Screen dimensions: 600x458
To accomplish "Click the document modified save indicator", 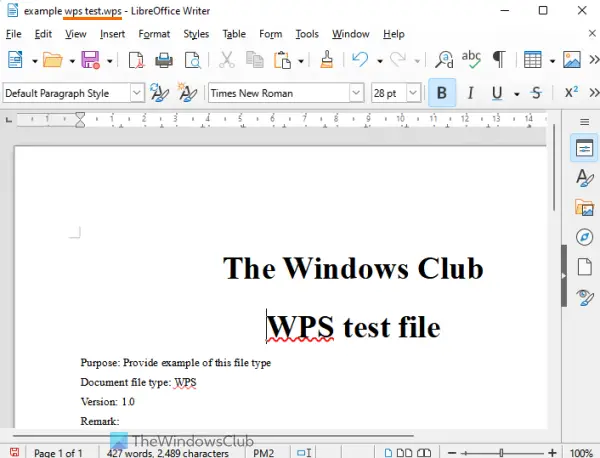I will click(15, 452).
